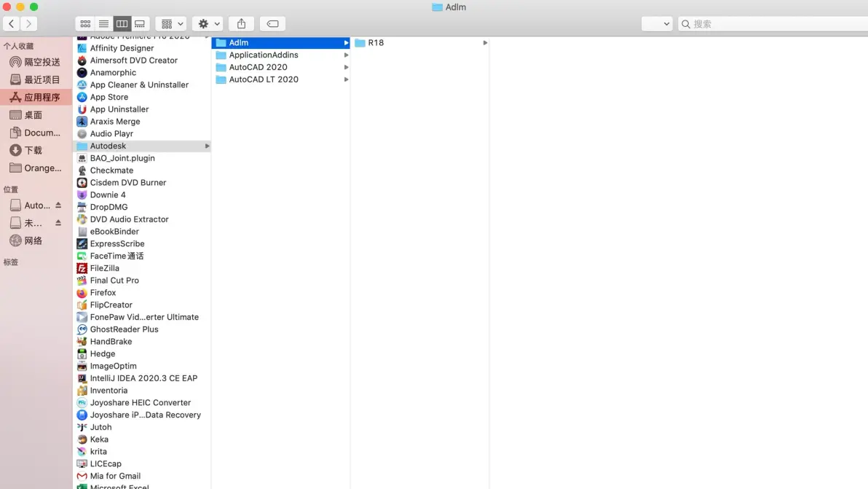Select krita
The height and width of the screenshot is (489, 868).
coord(142,451)
